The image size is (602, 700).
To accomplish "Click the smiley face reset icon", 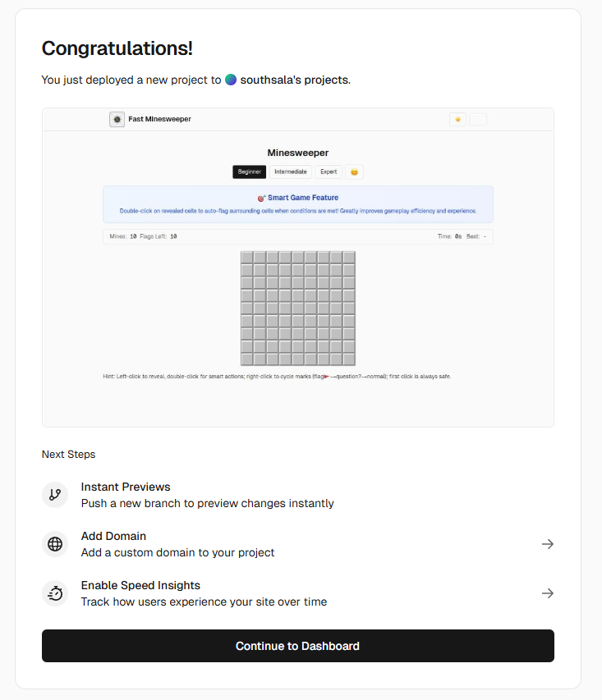I will pos(354,172).
